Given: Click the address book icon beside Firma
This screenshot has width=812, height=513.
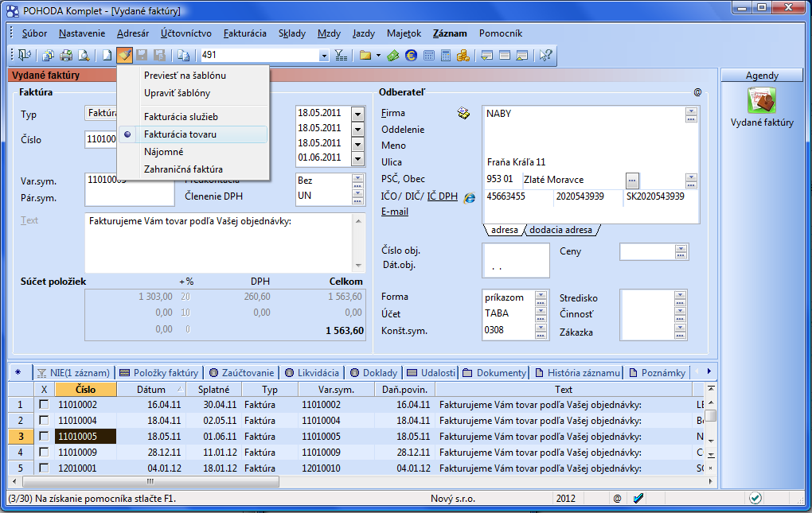Looking at the screenshot, I should click(463, 113).
